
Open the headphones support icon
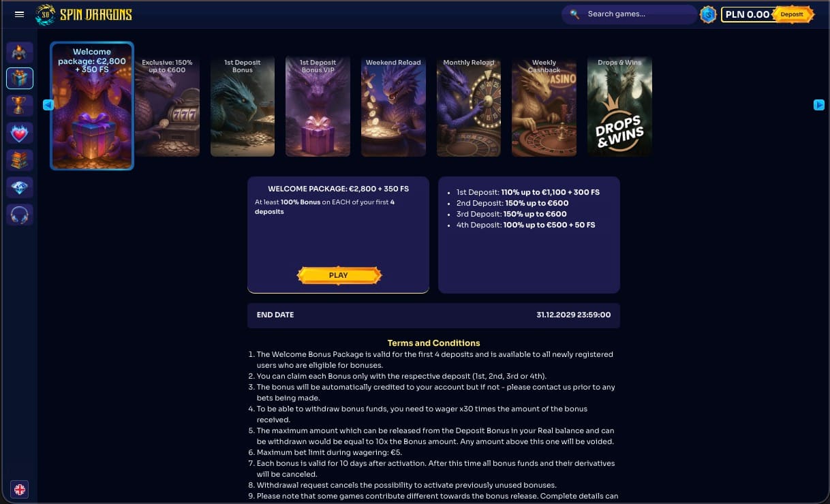[20, 215]
